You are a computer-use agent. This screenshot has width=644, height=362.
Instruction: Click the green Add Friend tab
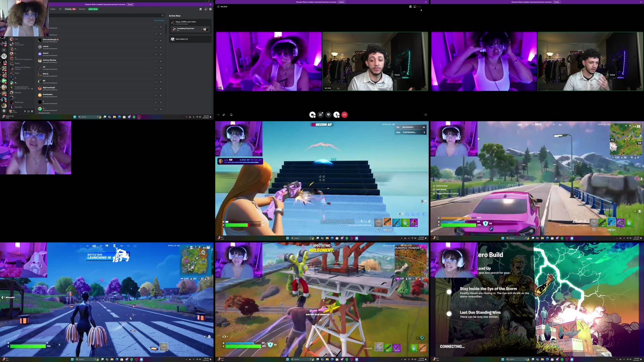tap(93, 9)
